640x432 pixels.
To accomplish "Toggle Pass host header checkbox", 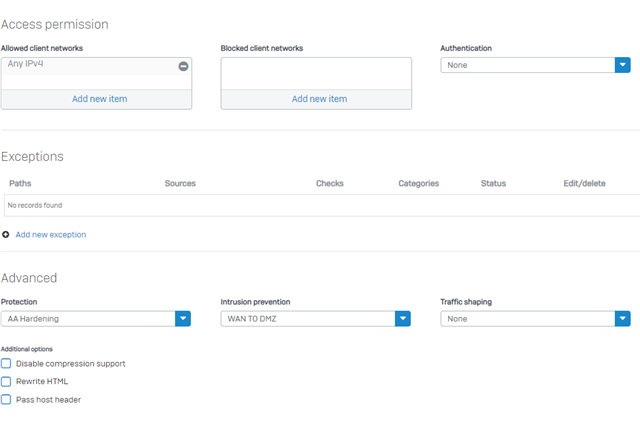I will coord(6,399).
